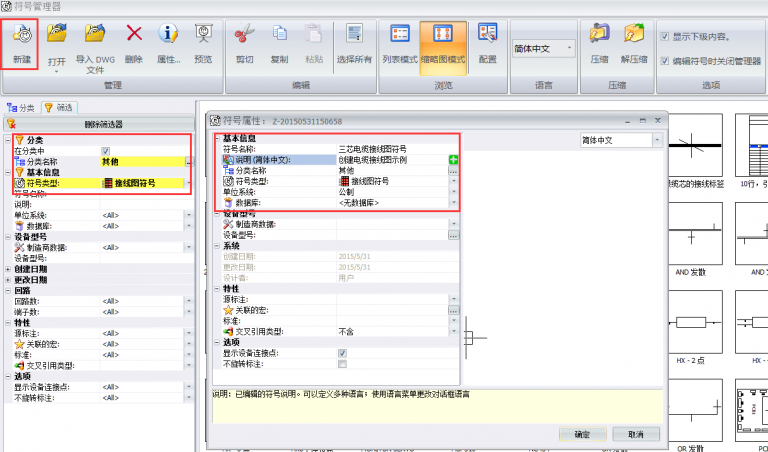Delete the symbol with the 删除 icon
Screen dimensions: 768x452
(x=134, y=34)
